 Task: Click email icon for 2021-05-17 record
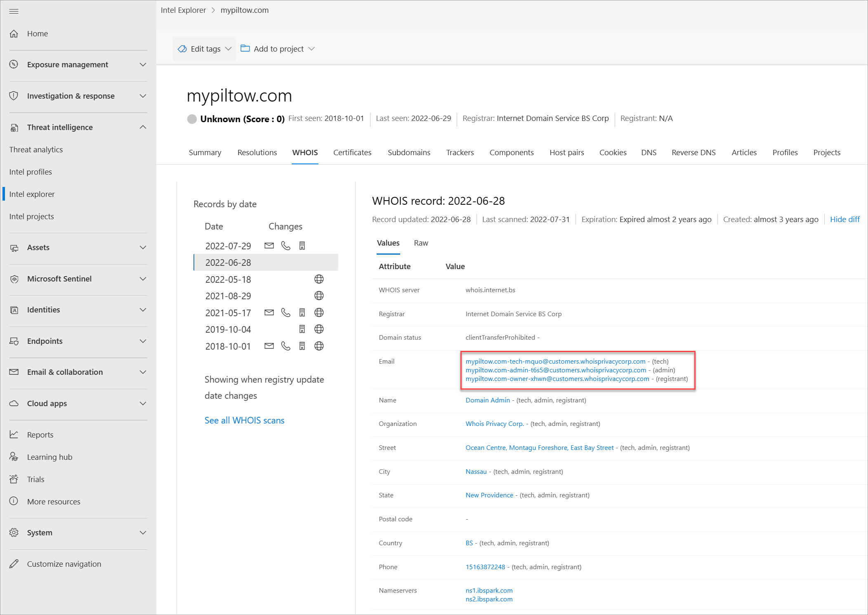click(x=269, y=313)
